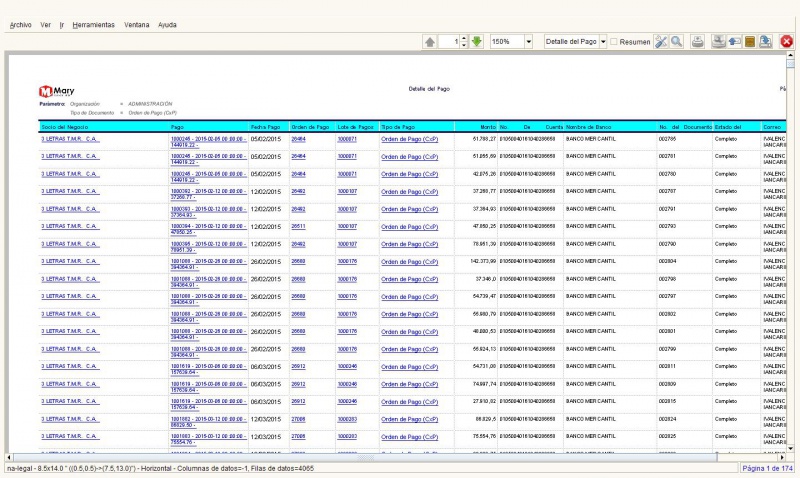Open report customization wrench tool

tap(661, 42)
